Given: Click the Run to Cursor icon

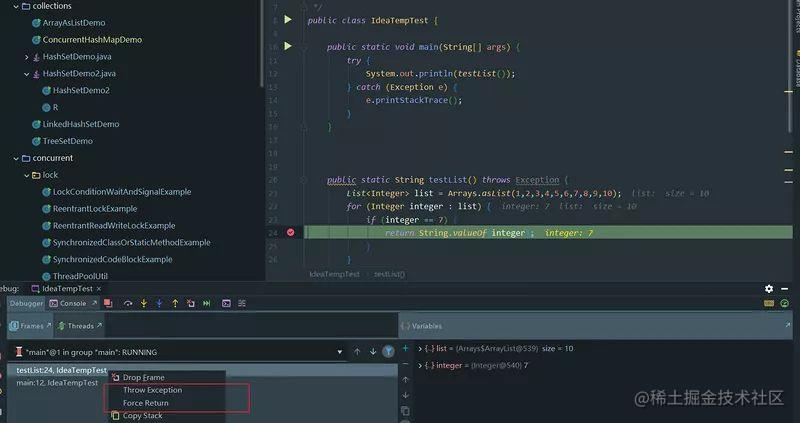Looking at the screenshot, I should coord(207,304).
